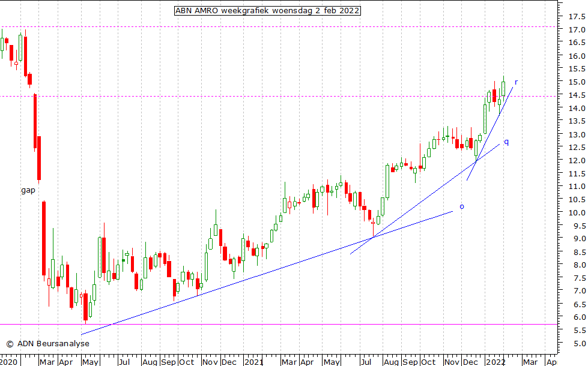Select the 8.0 price axis label
This screenshot has width=588, height=366.
pyautogui.click(x=579, y=265)
